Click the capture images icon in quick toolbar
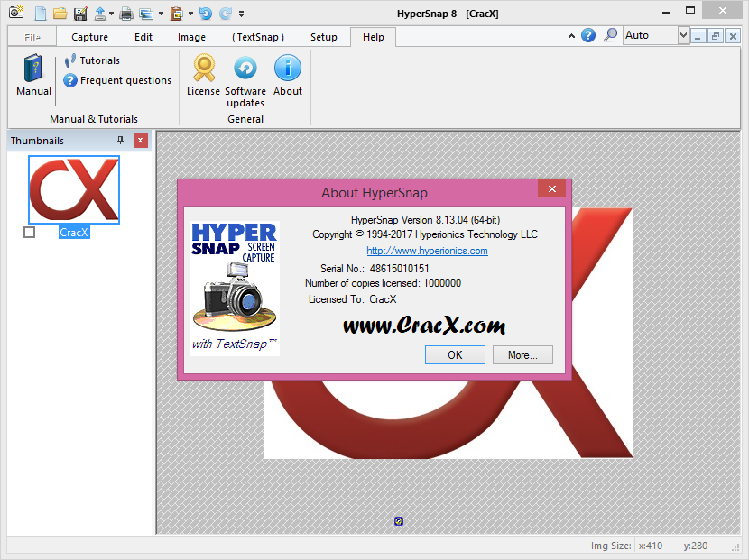 pyautogui.click(x=145, y=14)
